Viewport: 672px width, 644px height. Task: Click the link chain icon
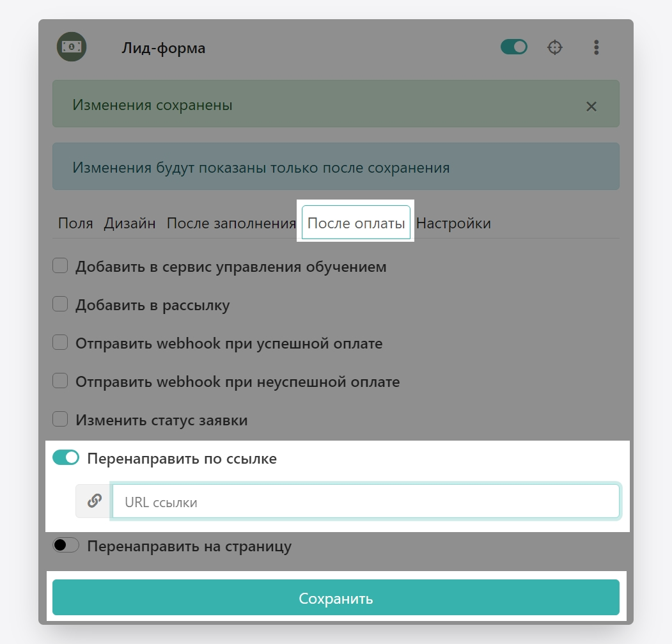[94, 501]
